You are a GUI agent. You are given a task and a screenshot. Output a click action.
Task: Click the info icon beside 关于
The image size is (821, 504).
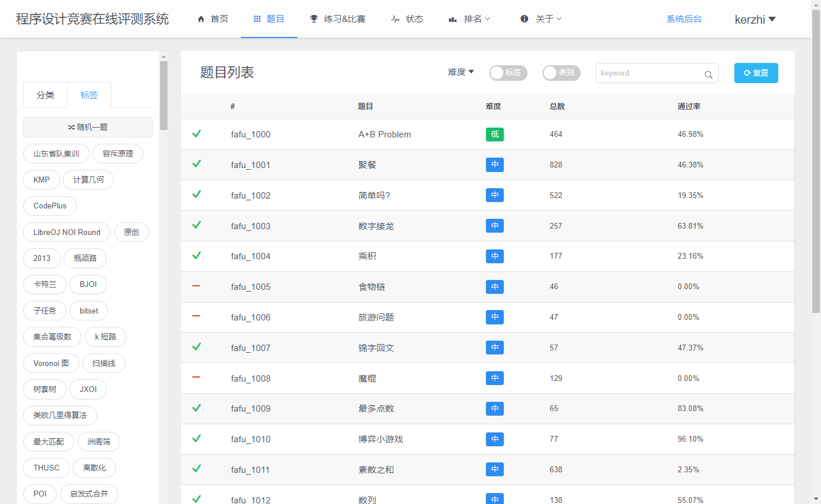[x=524, y=19]
